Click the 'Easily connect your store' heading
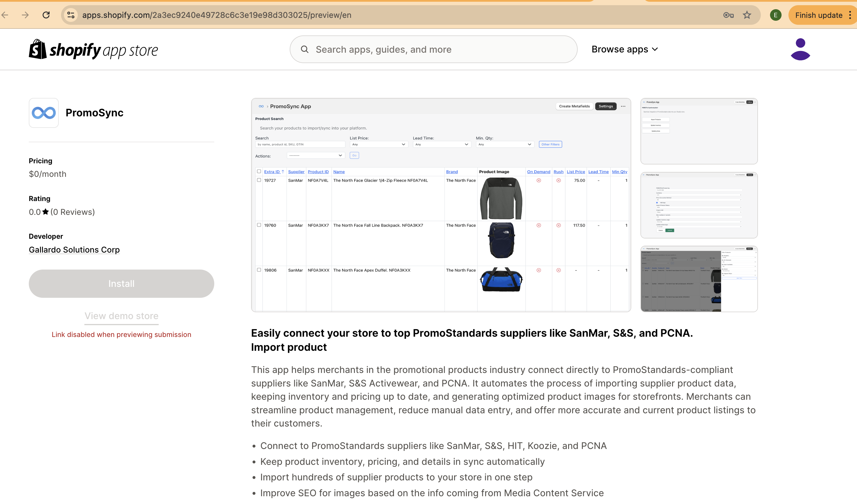The height and width of the screenshot is (504, 857). coord(472,340)
